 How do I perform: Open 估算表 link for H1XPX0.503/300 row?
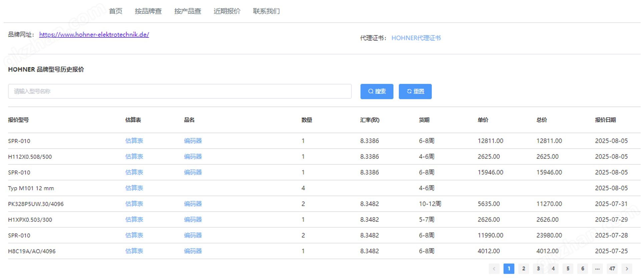(x=134, y=219)
